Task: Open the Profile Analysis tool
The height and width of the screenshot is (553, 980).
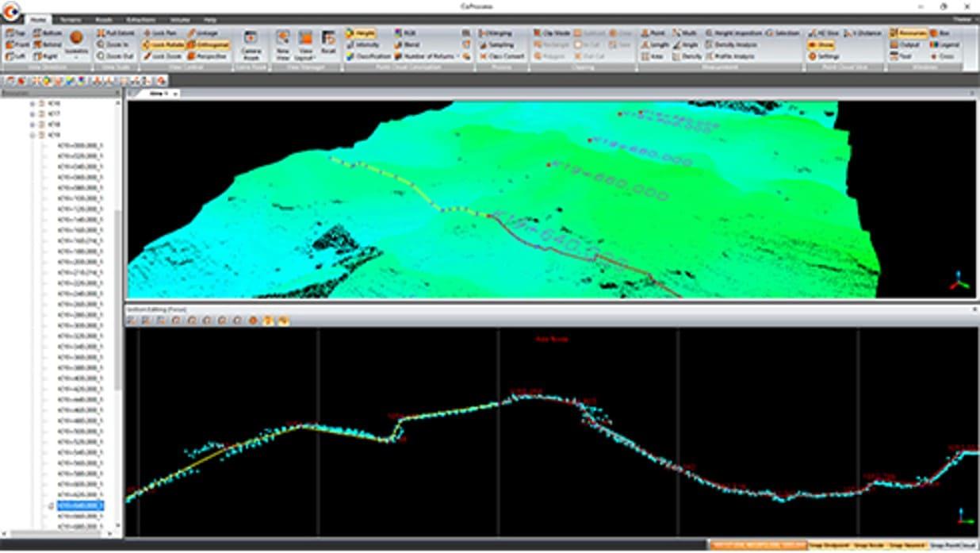Action: pos(734,56)
